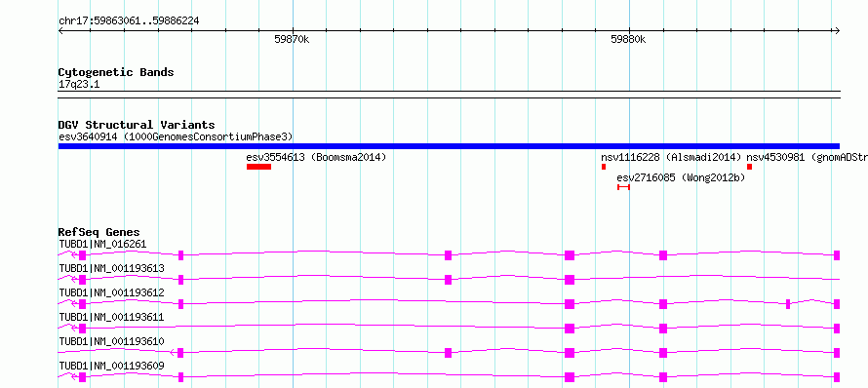Open the DGV Structural Variants track heading
Screen dimensions: 868x388
pyautogui.click(x=137, y=125)
